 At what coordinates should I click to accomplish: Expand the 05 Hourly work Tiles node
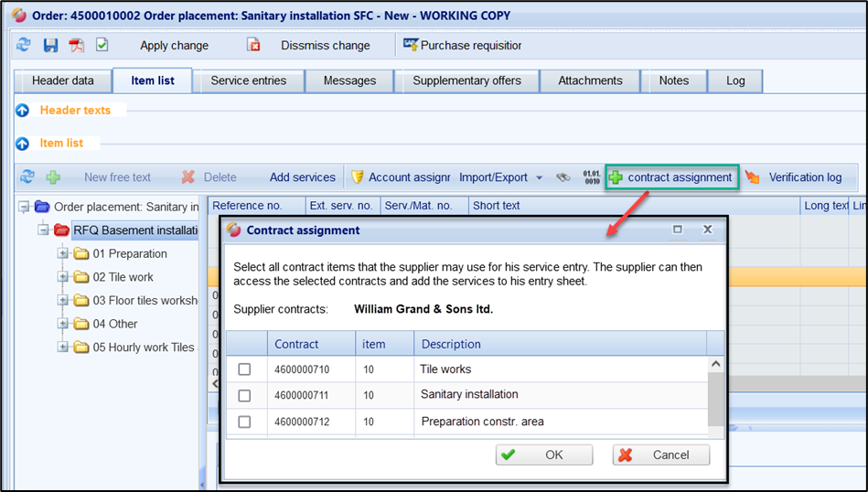[62, 348]
